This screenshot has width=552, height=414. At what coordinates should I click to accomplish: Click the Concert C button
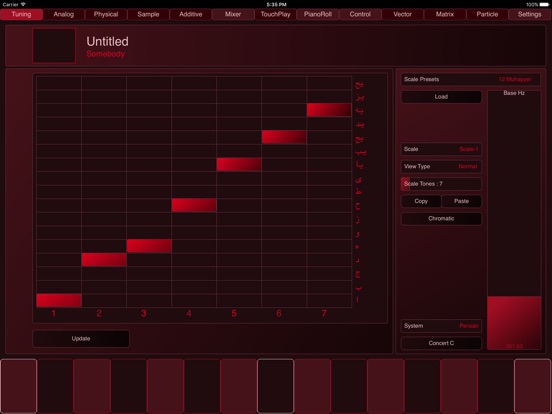click(x=441, y=343)
